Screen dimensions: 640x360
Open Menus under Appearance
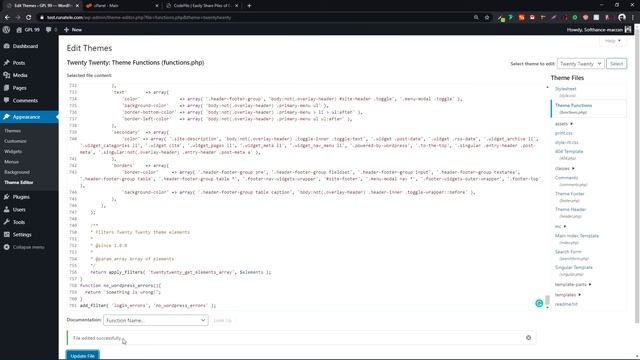coord(11,162)
